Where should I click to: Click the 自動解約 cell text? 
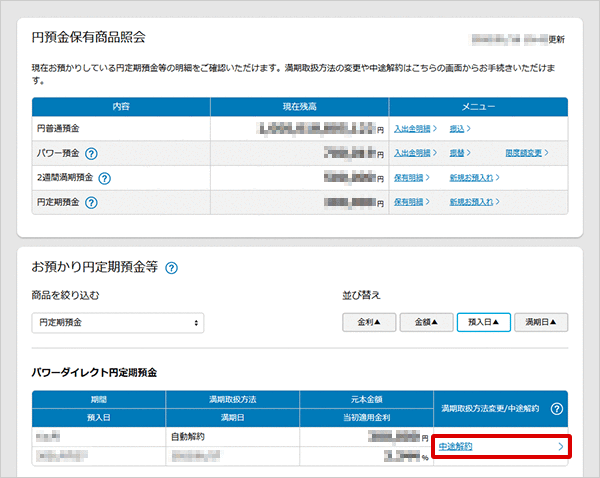(188, 436)
